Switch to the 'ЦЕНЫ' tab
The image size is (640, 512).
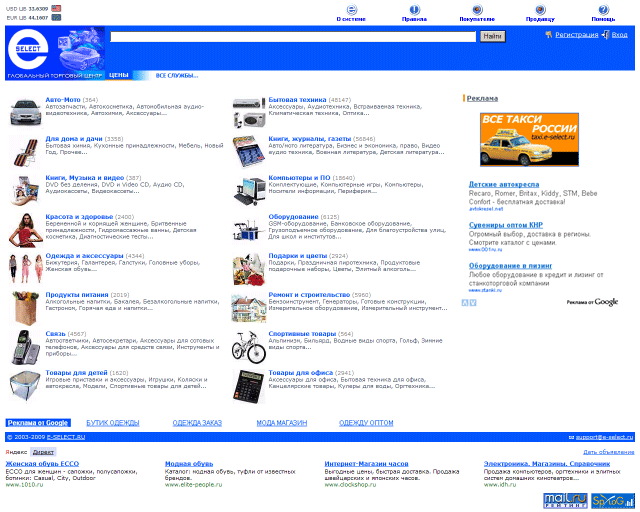[x=118, y=75]
